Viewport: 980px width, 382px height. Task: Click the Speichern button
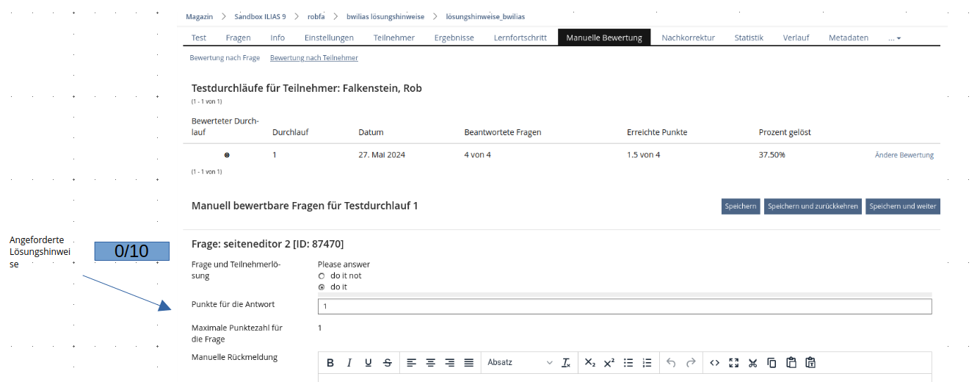[741, 206]
